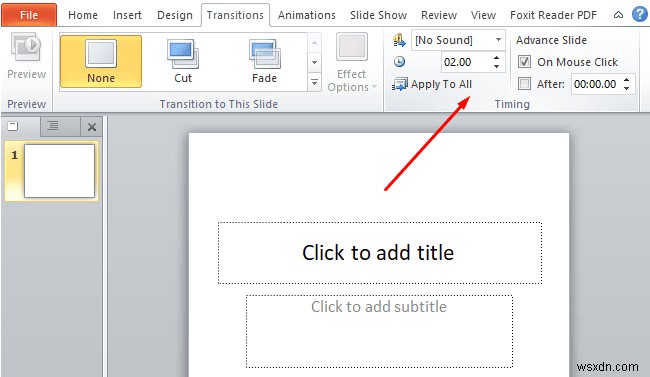Select the None transition
The image size is (650, 377).
pyautogui.click(x=101, y=61)
